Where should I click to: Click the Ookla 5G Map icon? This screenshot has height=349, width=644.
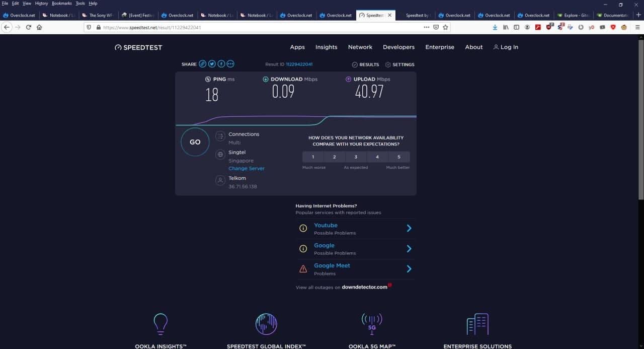click(x=372, y=324)
